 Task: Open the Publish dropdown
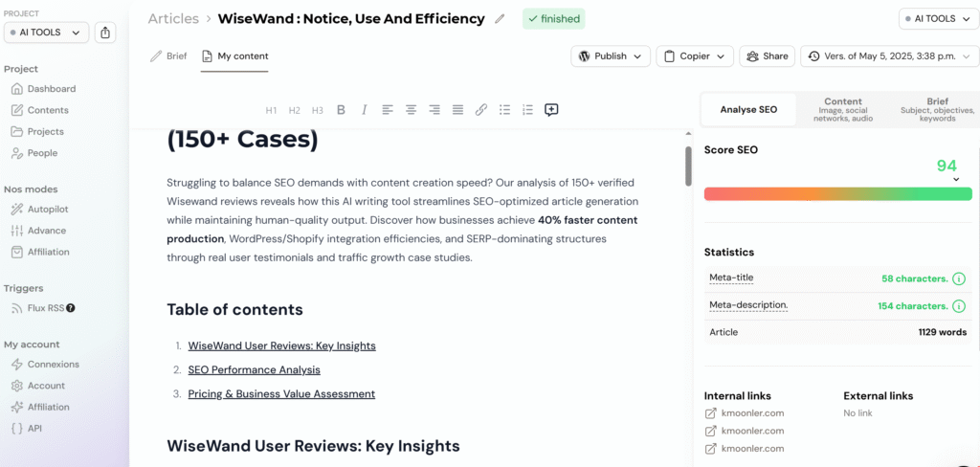[611, 56]
